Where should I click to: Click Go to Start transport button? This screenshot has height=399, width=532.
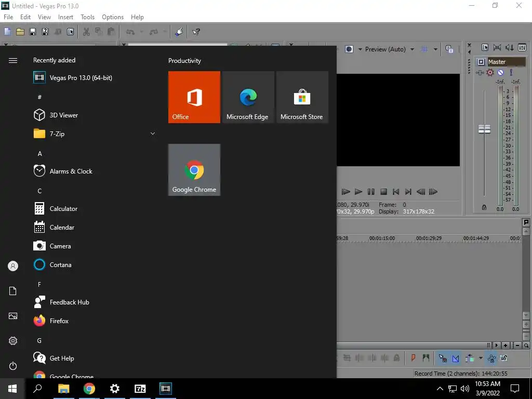pyautogui.click(x=395, y=192)
